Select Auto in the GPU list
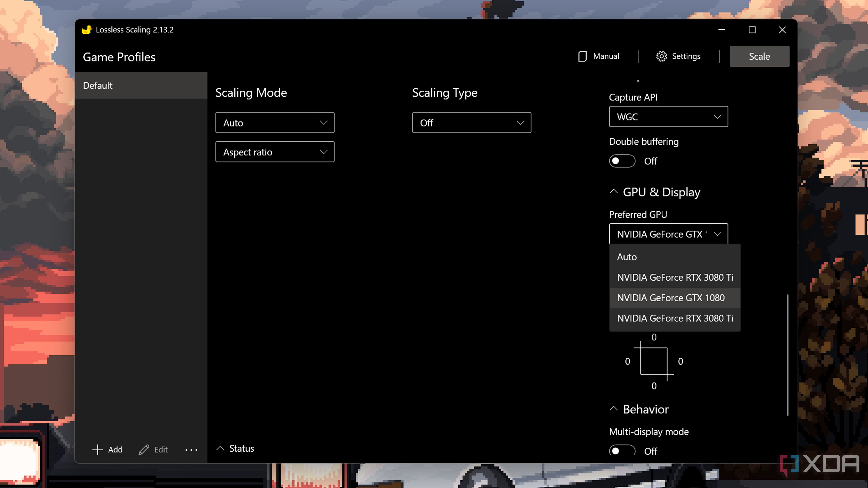The height and width of the screenshot is (488, 868). (627, 257)
